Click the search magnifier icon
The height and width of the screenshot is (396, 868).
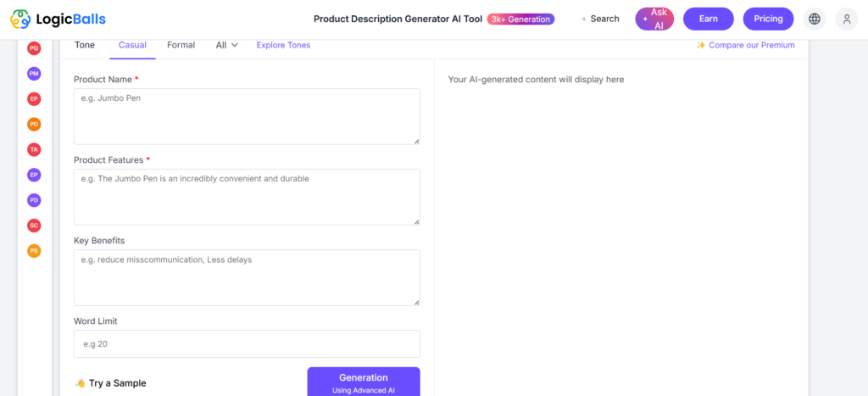[584, 20]
